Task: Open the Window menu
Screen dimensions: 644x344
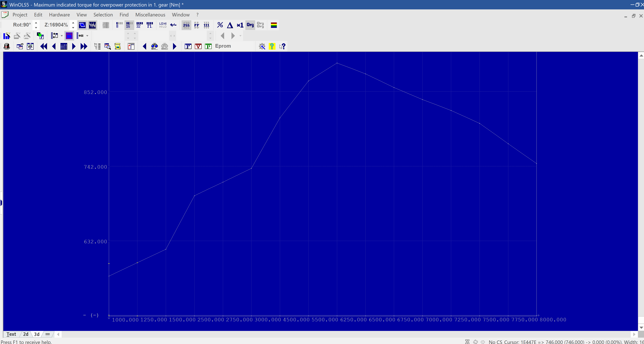Action: point(181,15)
